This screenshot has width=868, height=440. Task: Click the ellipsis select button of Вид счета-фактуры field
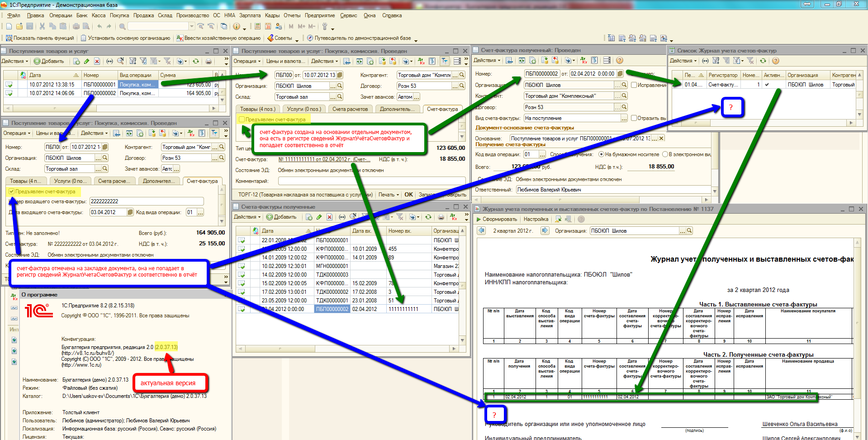coord(624,118)
